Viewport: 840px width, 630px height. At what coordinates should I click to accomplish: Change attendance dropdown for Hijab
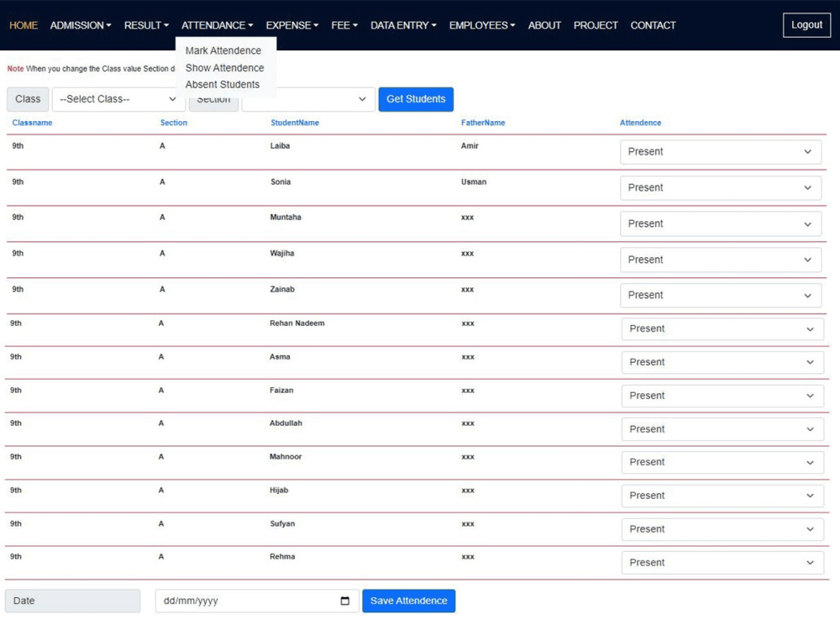(722, 496)
